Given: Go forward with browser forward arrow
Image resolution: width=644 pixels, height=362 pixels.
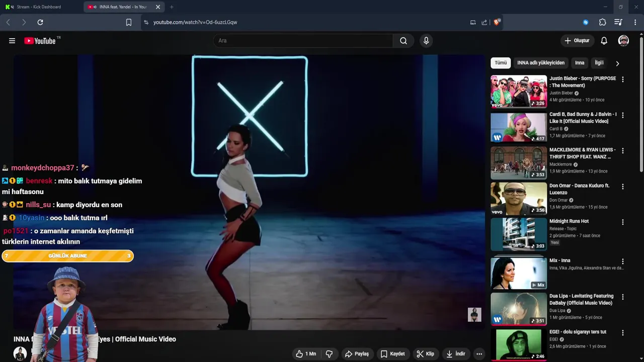Looking at the screenshot, I should tap(24, 22).
